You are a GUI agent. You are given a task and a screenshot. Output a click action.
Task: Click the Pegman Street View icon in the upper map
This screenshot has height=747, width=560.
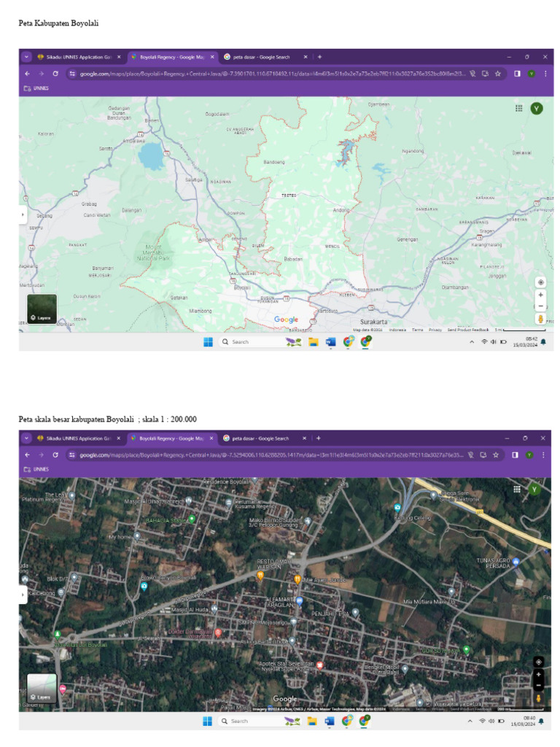pos(540,319)
